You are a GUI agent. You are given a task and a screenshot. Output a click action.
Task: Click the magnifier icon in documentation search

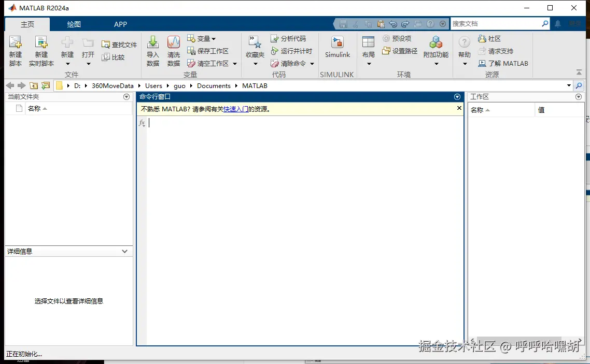(x=545, y=24)
